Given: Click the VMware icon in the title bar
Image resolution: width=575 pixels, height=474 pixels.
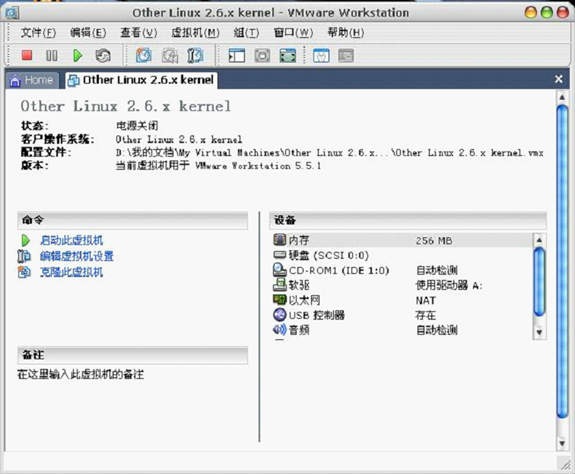Looking at the screenshot, I should (x=12, y=13).
